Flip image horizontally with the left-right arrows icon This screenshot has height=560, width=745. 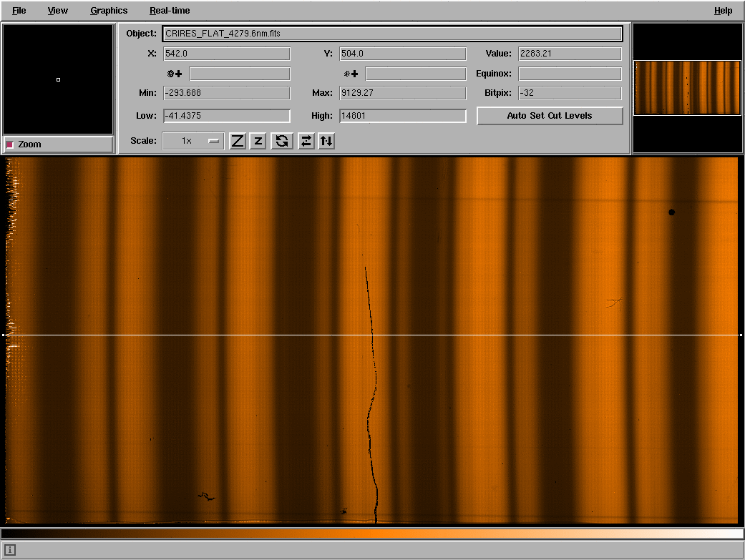[x=306, y=141]
